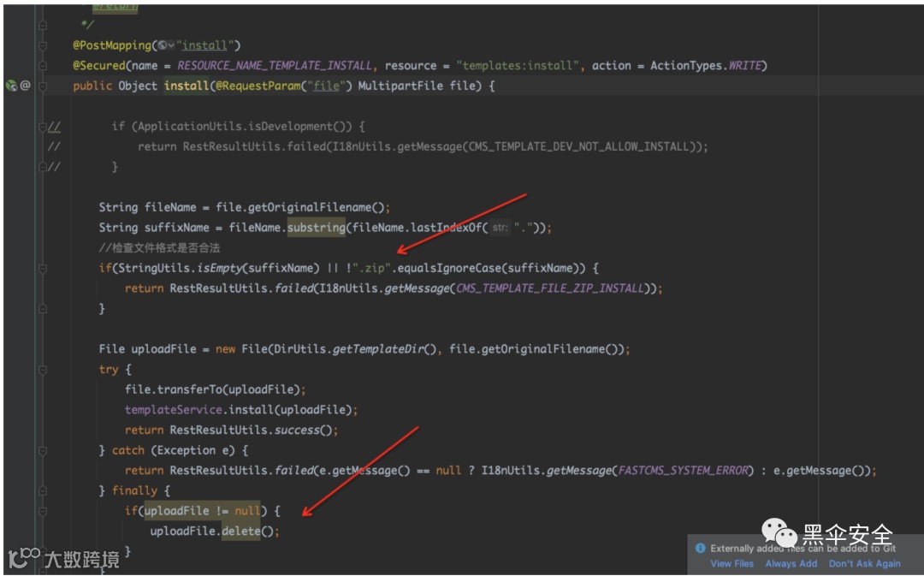Collapse the install method using its fold marker
Viewport: 924px width, 576px height.
coord(43,86)
